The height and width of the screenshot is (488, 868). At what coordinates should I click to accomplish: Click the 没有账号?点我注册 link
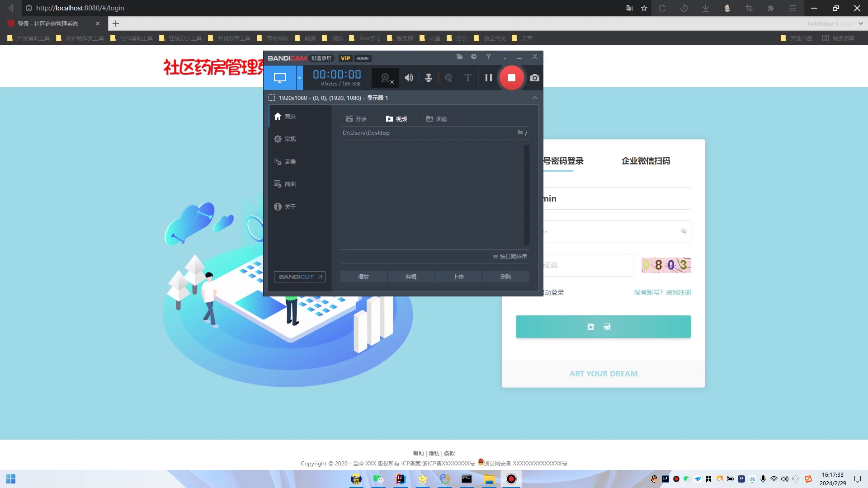pyautogui.click(x=662, y=292)
